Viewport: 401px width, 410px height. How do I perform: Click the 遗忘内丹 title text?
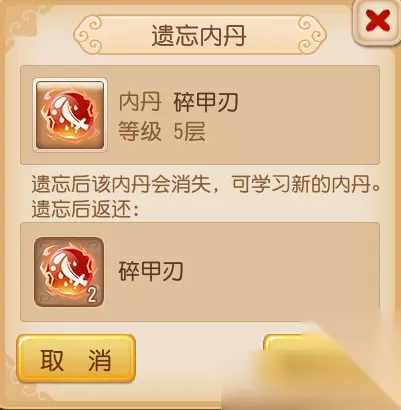pos(199,35)
